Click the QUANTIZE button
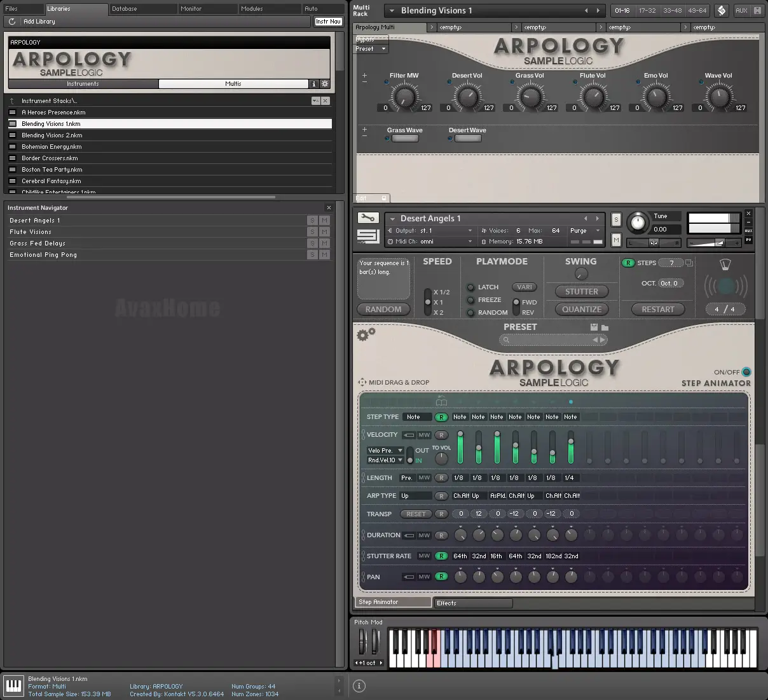 click(582, 310)
